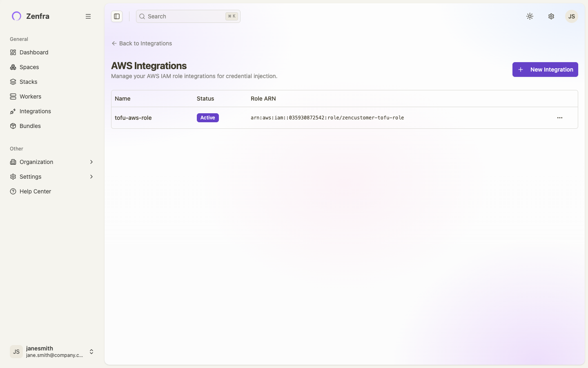Screen dimensions: 588x368
Task: Expand the Organization submenu
Action: [x=91, y=162]
